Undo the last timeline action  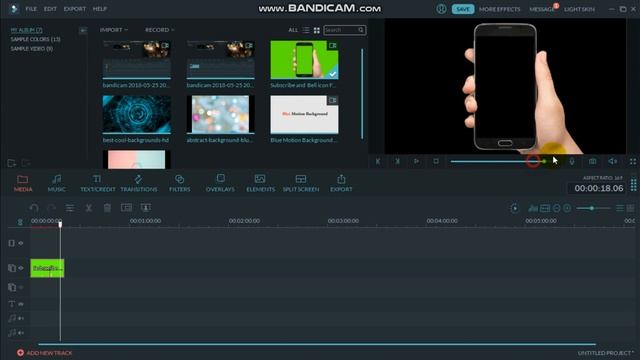(x=34, y=208)
